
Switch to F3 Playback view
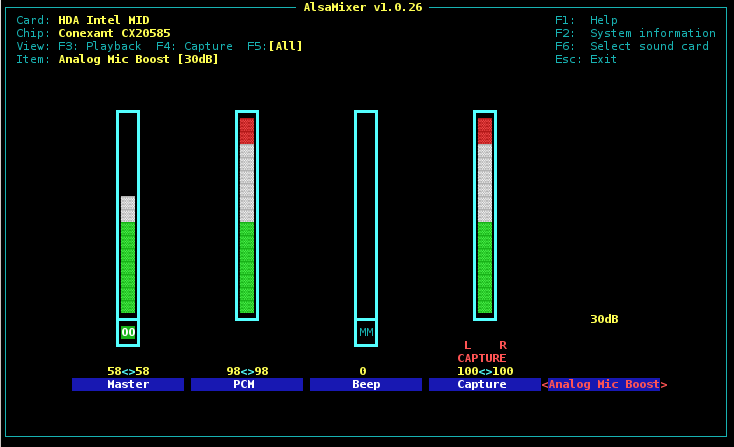[100, 46]
